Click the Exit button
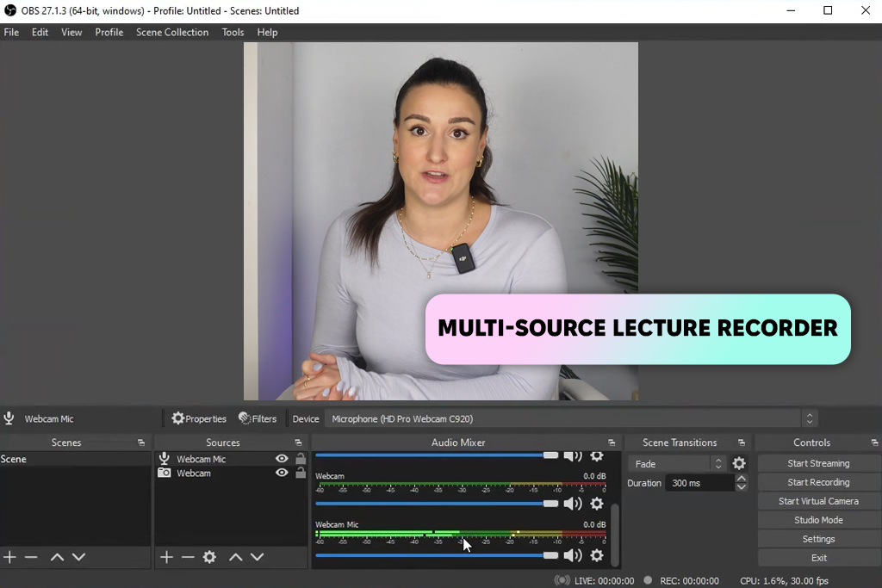This screenshot has width=882, height=588. click(x=818, y=558)
